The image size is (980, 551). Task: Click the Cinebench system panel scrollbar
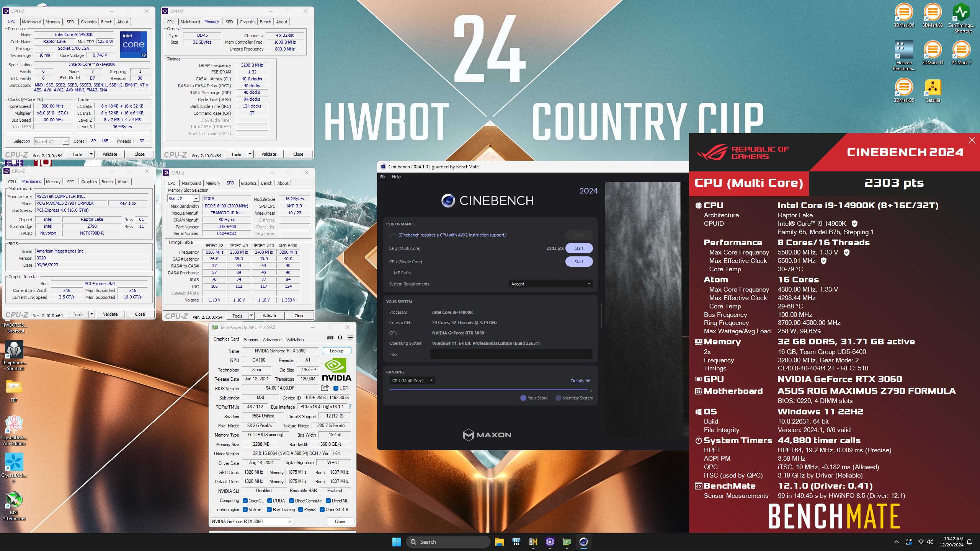(x=601, y=316)
